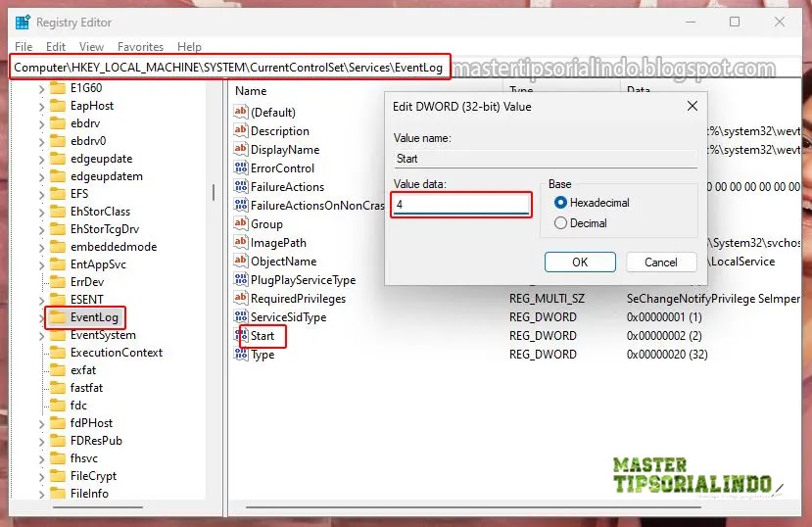The width and height of the screenshot is (812, 527).
Task: Click the FileCrypt folder icon
Action: click(x=58, y=475)
